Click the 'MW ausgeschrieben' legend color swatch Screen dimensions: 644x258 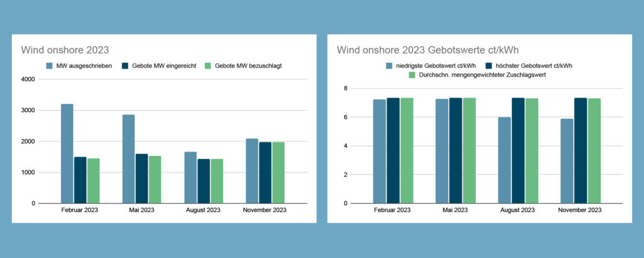[x=48, y=65]
